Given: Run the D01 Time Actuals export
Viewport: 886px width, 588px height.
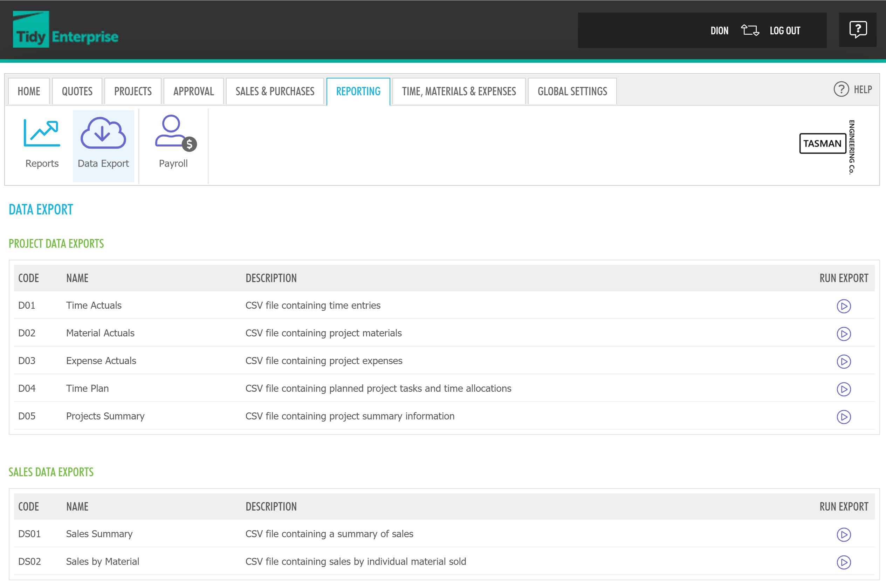Looking at the screenshot, I should coord(844,306).
